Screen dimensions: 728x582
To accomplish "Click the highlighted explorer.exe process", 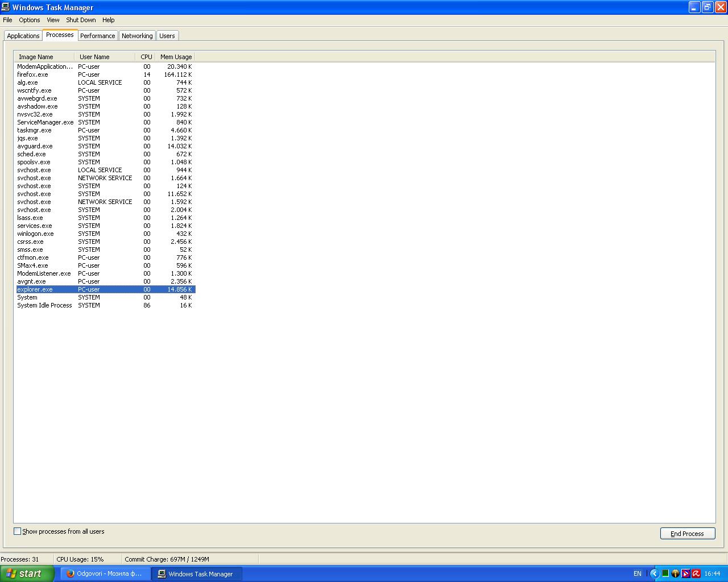I will coord(105,289).
